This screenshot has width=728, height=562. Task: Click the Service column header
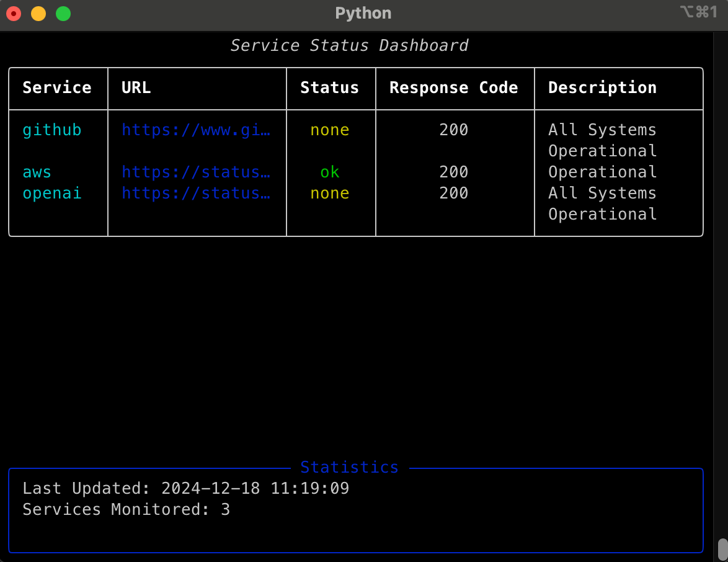pyautogui.click(x=57, y=88)
